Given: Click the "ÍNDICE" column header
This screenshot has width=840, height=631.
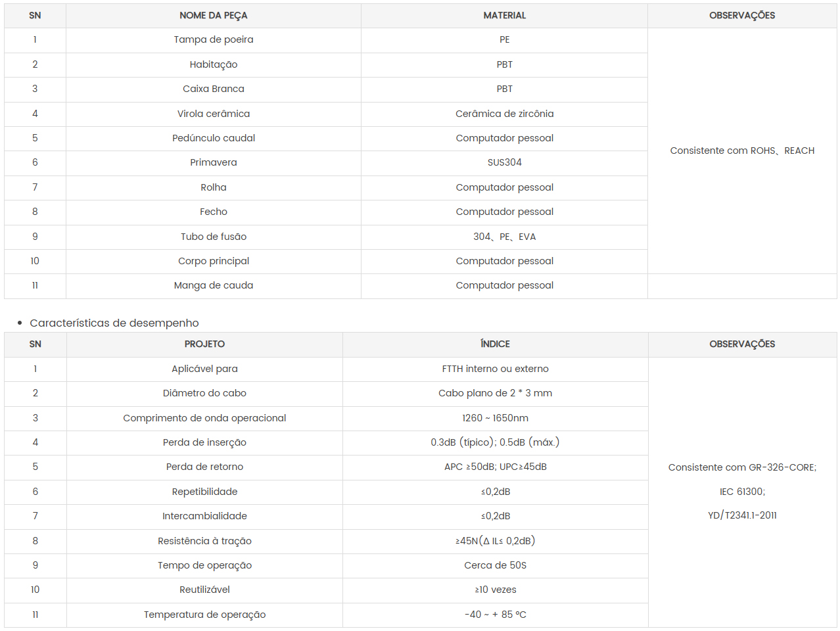Looking at the screenshot, I should pyautogui.click(x=495, y=344).
